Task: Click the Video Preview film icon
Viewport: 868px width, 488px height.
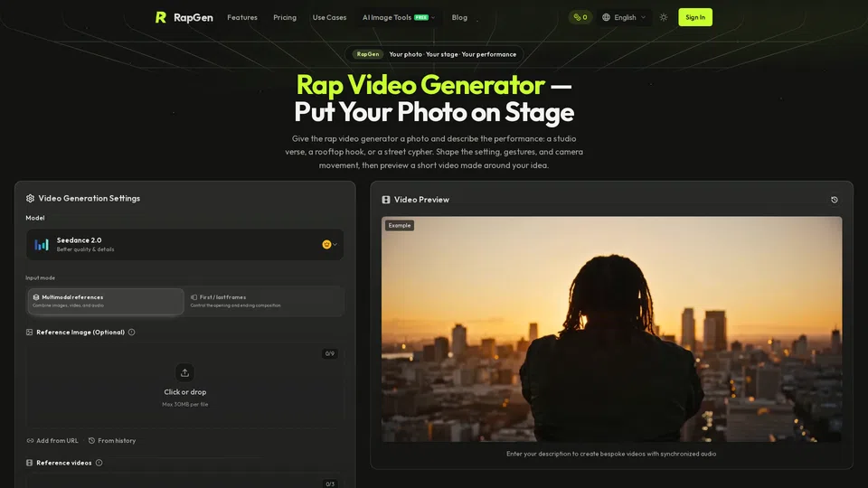Action: pyautogui.click(x=386, y=200)
